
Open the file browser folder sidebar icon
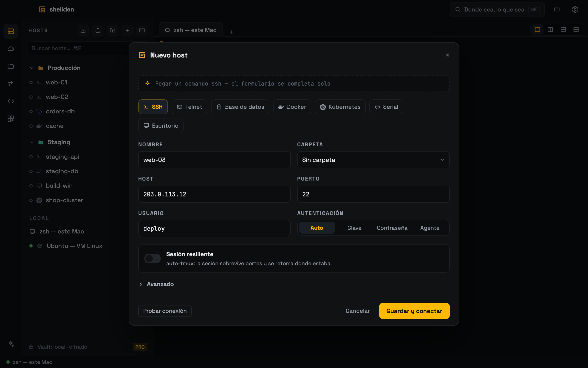pos(11,66)
